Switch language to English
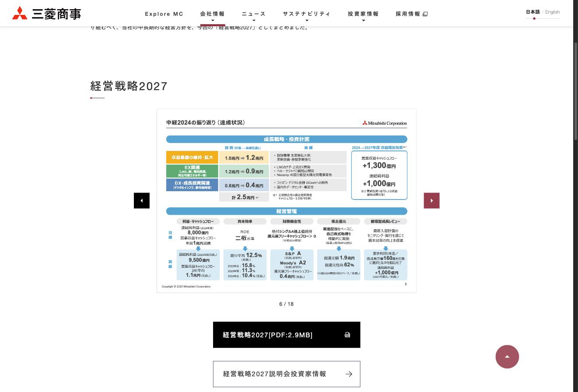The height and width of the screenshot is (392, 578). point(552,12)
